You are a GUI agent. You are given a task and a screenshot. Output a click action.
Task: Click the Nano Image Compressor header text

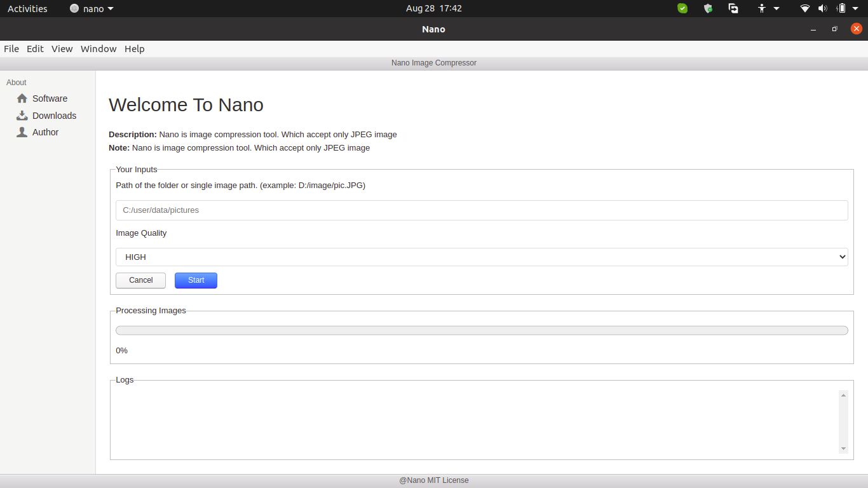(434, 63)
